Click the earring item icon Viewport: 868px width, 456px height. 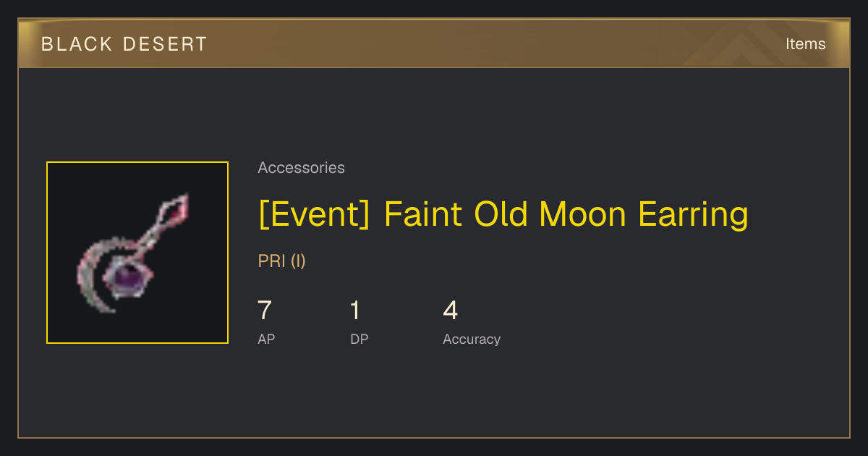pos(134,253)
